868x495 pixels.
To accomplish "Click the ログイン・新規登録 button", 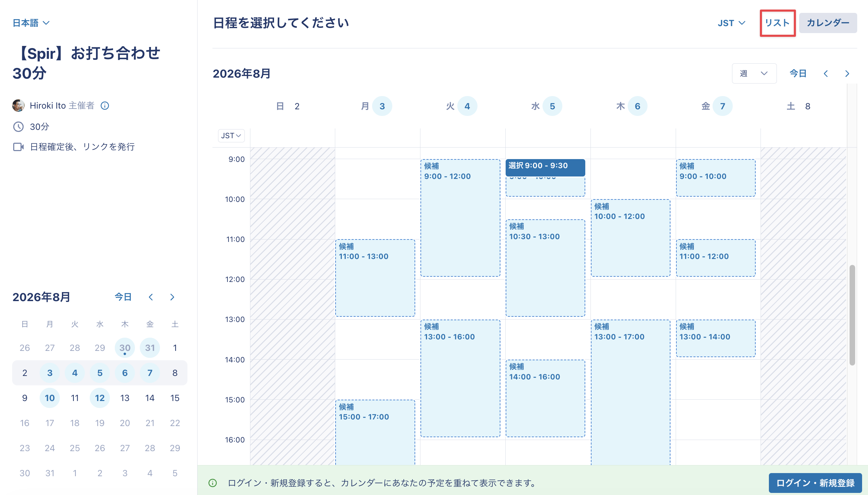I will [815, 483].
